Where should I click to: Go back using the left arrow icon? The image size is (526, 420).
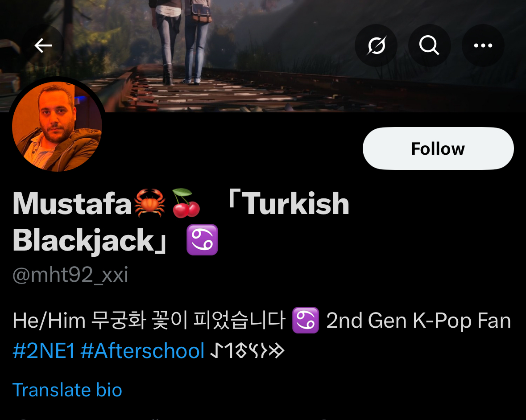pos(43,45)
